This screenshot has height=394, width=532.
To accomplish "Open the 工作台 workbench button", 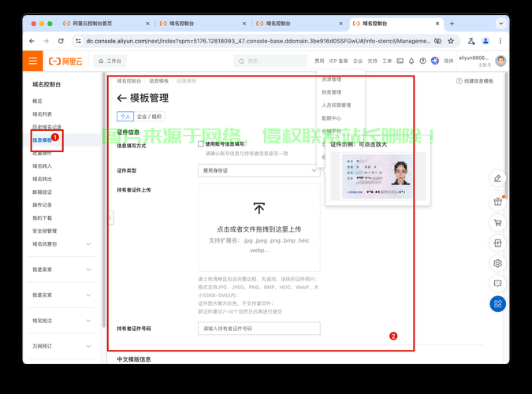I will point(110,61).
